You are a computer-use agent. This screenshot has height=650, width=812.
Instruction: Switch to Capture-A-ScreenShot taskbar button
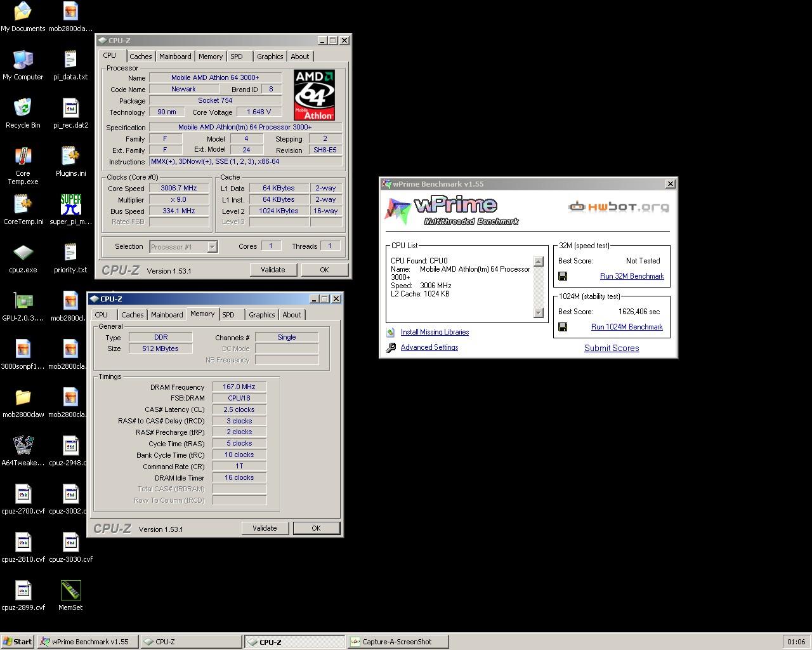click(398, 642)
